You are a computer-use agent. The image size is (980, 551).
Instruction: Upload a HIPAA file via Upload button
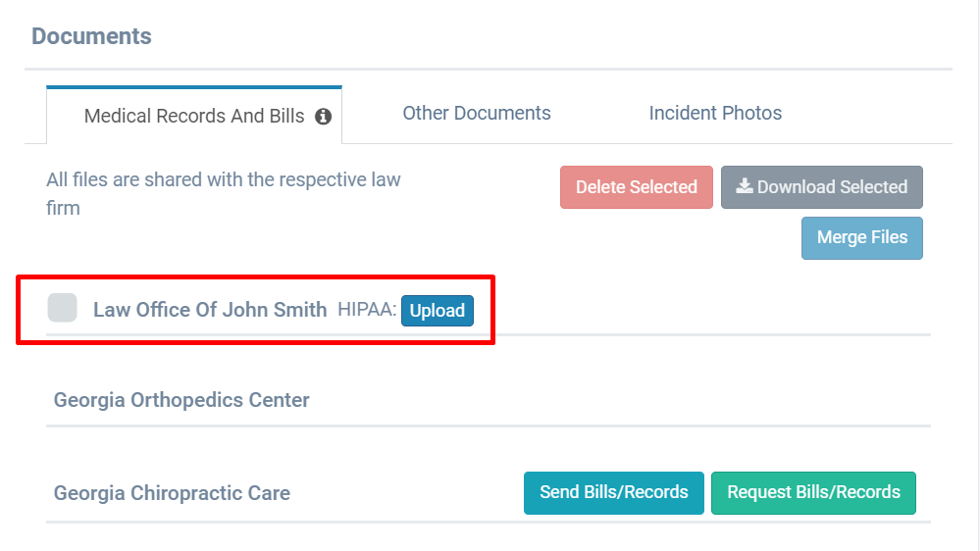coord(438,311)
